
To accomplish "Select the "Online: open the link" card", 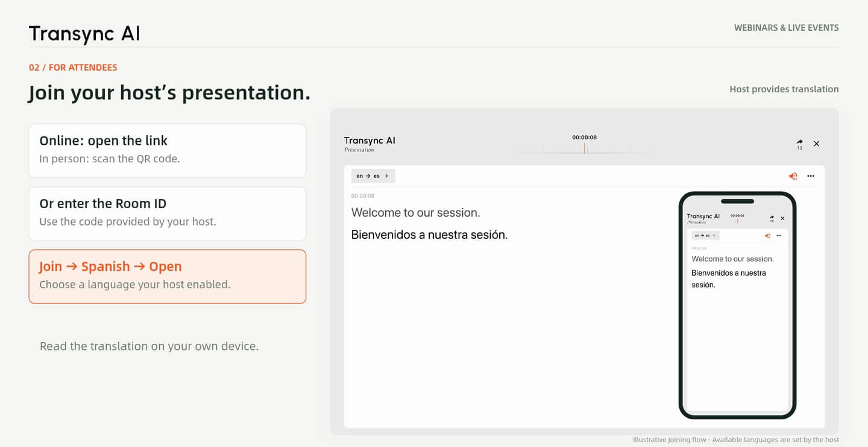I will [168, 151].
